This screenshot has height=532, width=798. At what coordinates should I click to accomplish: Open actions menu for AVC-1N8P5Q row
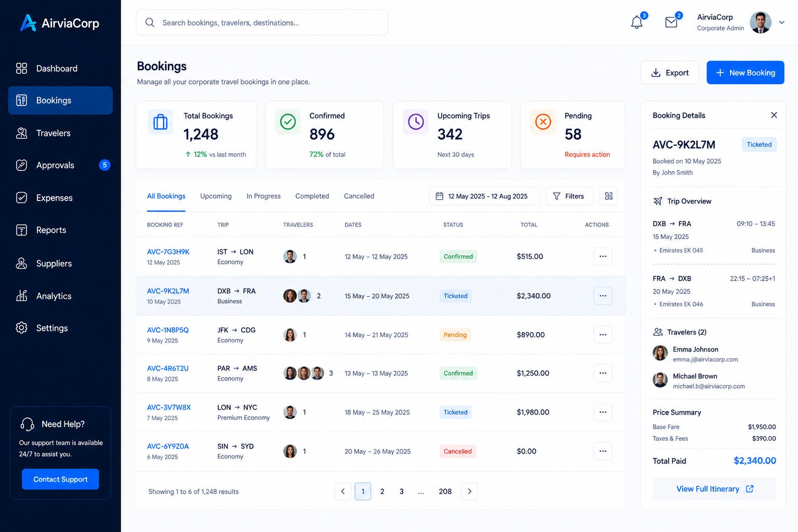coord(603,335)
